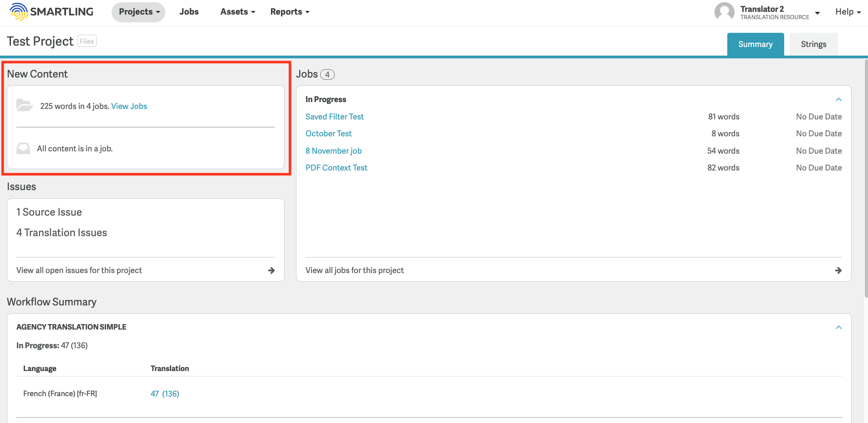
Task: Click the View Jobs link
Action: [x=129, y=106]
